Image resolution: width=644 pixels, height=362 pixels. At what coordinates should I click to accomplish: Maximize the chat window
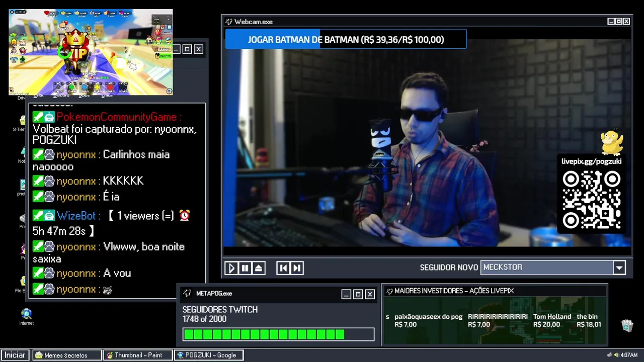pos(187,49)
